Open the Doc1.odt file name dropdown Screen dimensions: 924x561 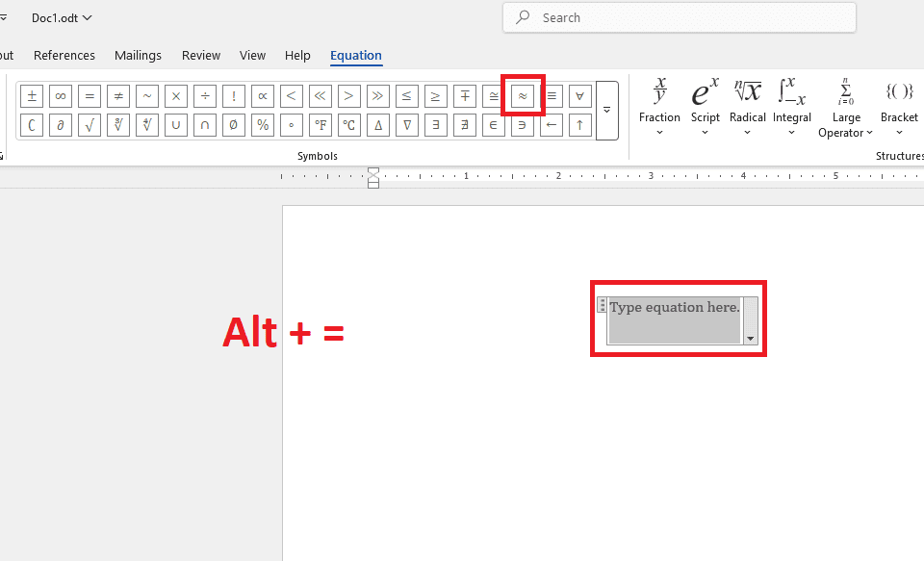[62, 18]
